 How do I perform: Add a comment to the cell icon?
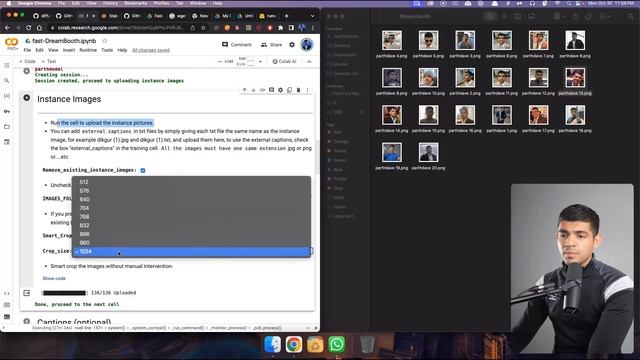pyautogui.click(x=271, y=90)
